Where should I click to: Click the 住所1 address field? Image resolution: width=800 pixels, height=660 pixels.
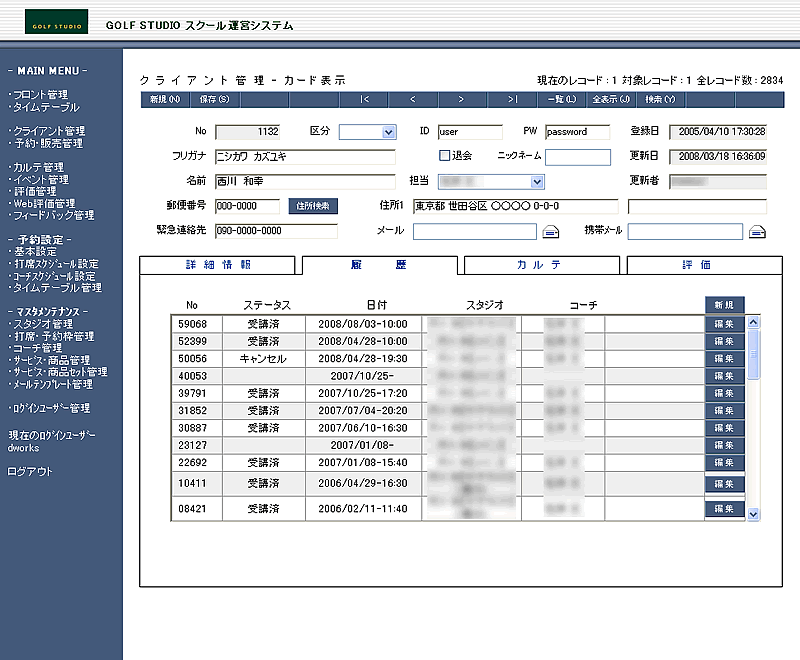pyautogui.click(x=515, y=206)
